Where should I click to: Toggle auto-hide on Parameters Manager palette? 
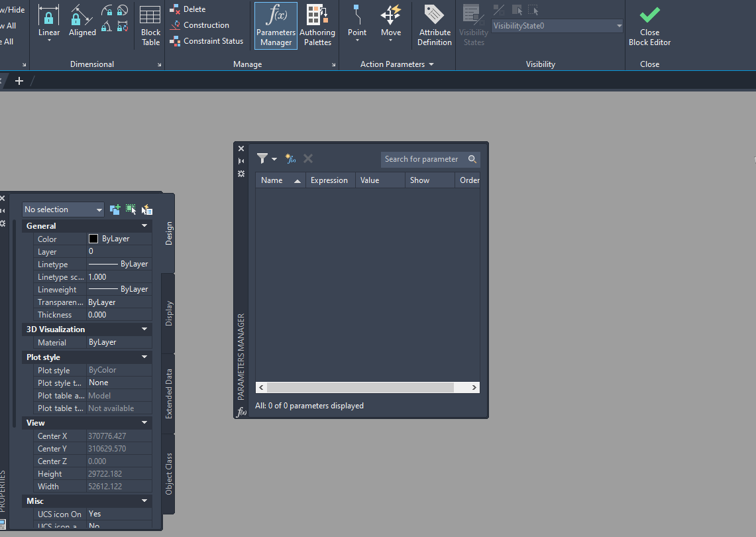point(241,160)
